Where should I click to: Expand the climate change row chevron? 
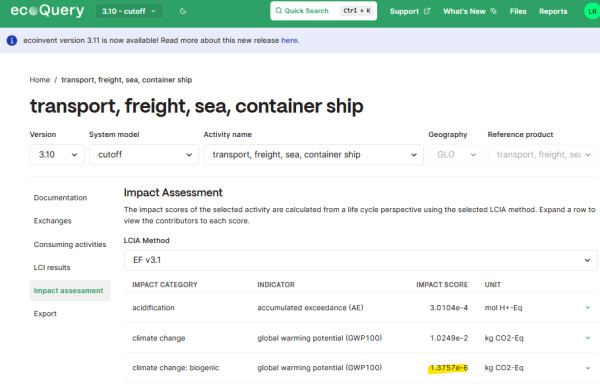[x=587, y=338]
